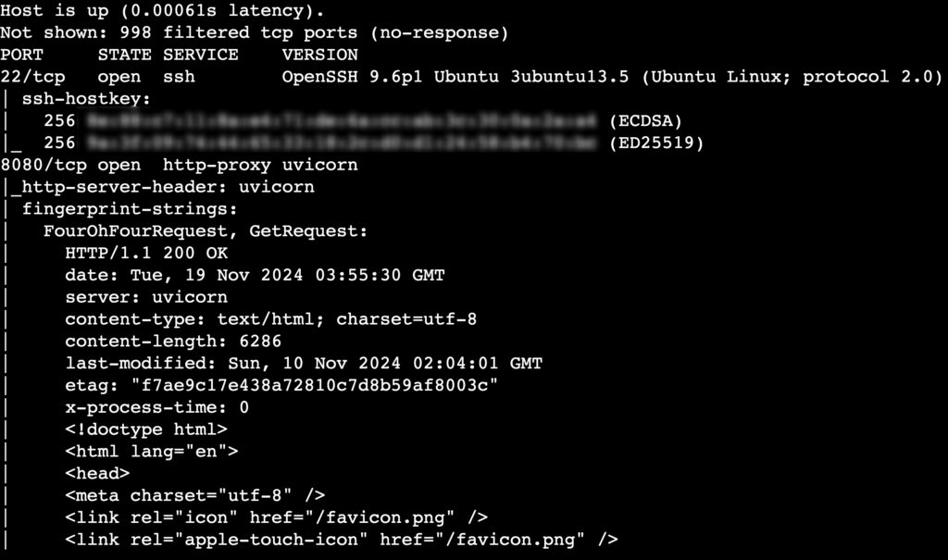Click the "FourOhFourRequest, GetRequest" line
The width and height of the screenshot is (948, 560).
[206, 230]
